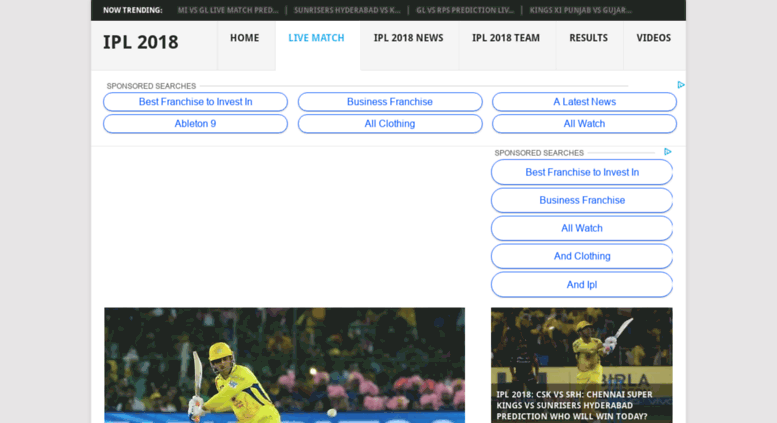Select And Clothing sponsored search
Image resolution: width=777 pixels, height=423 pixels.
582,256
